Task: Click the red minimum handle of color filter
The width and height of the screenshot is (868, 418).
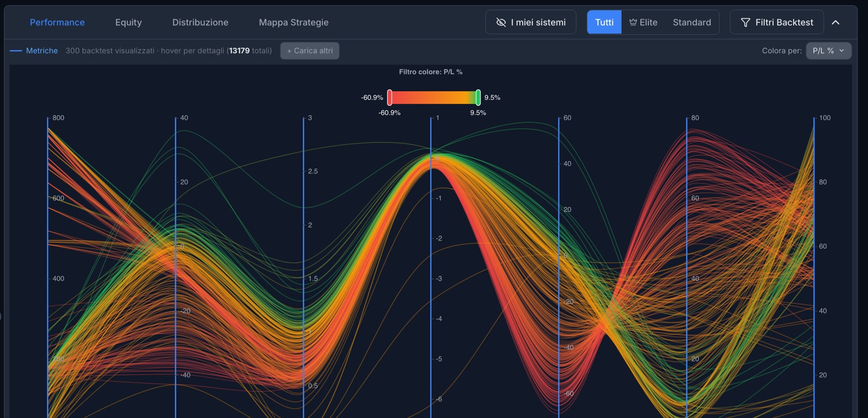Action: point(390,98)
